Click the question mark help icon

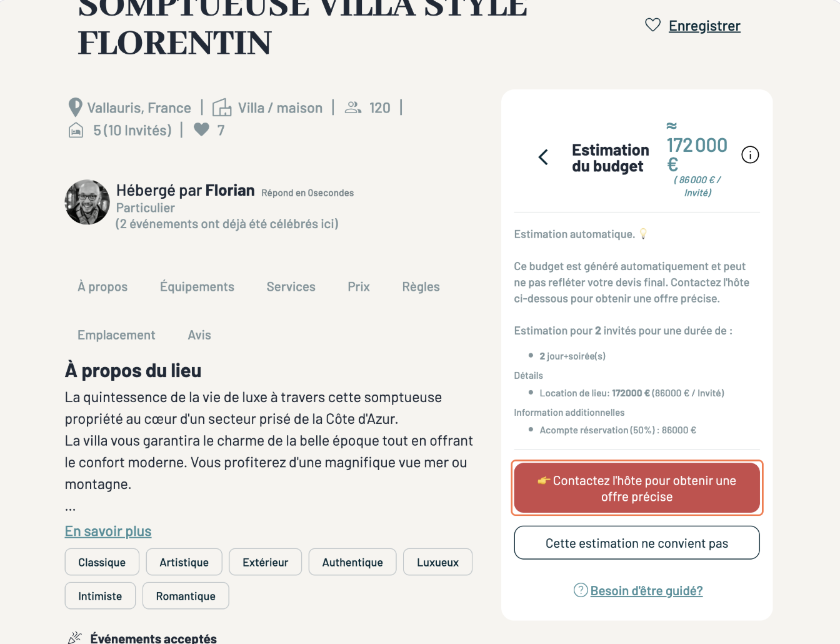pyautogui.click(x=581, y=590)
